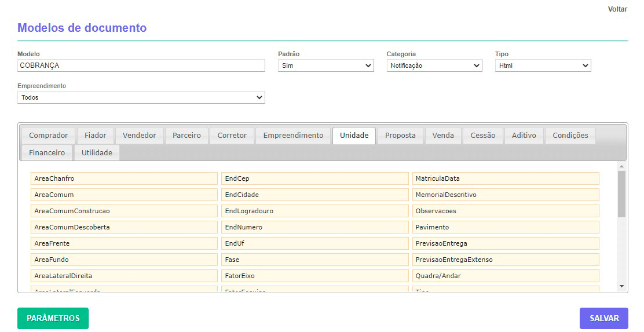Open the Padrão dropdown
Viewport: 644px width, 332px height.
[x=325, y=65]
